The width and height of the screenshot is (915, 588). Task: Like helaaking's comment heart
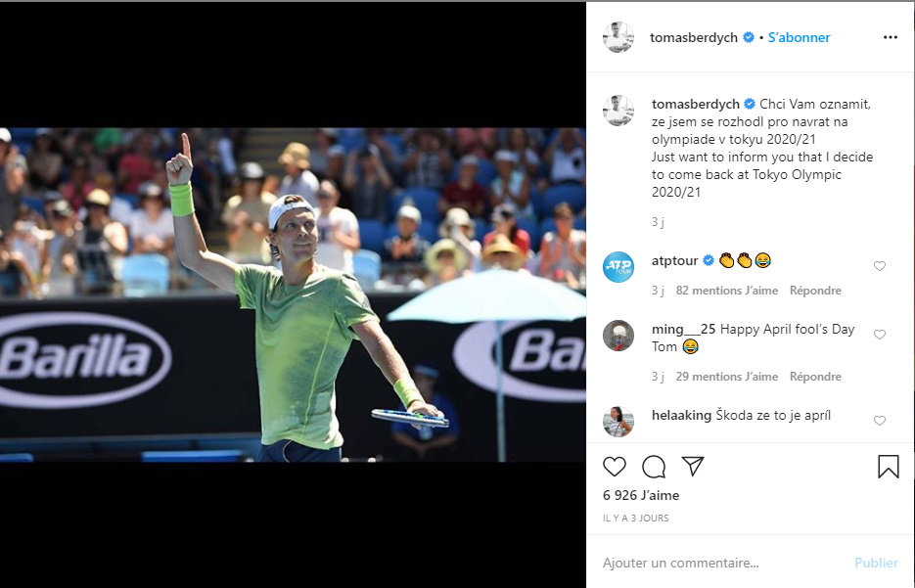(880, 421)
